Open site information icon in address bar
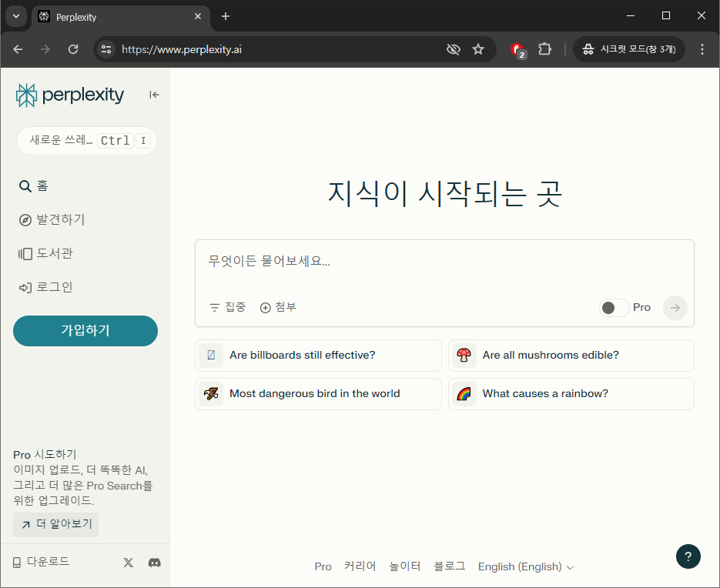 coord(106,49)
